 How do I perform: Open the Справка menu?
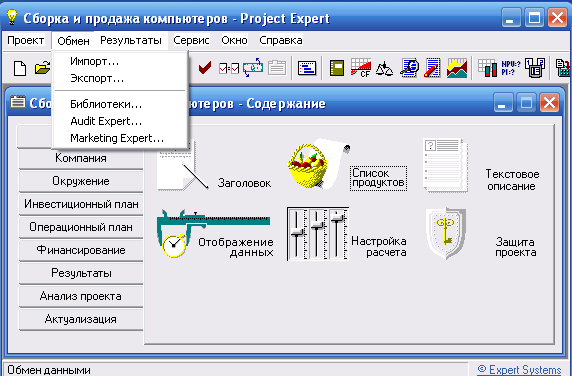[281, 40]
